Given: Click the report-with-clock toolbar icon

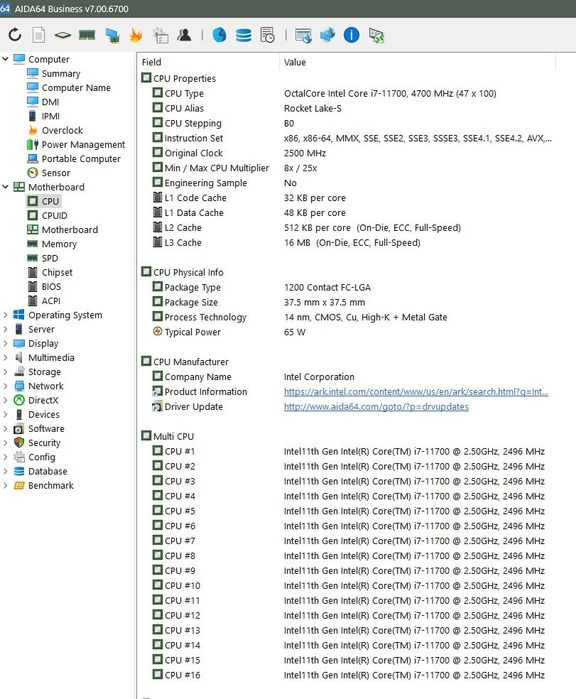Looking at the screenshot, I should click(x=267, y=35).
